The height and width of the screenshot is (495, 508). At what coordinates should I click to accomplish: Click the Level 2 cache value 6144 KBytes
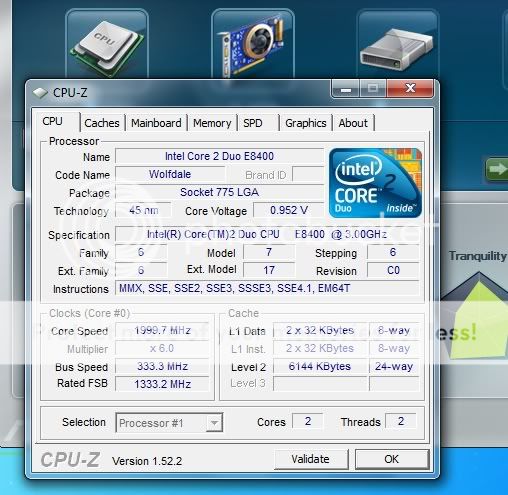pyautogui.click(x=320, y=366)
